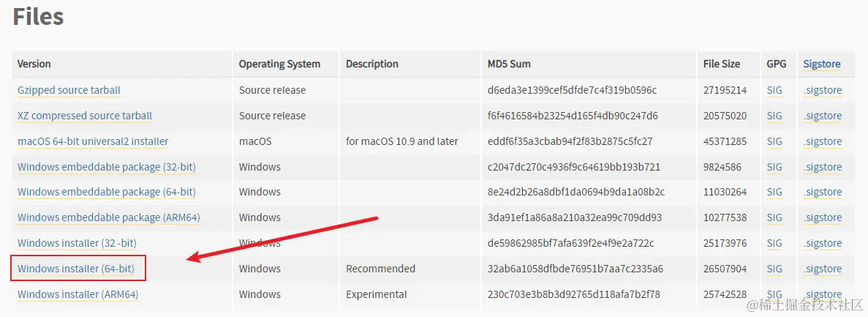
Task: Open .sigstore link for embeddable package (32-bit)
Action: click(x=823, y=167)
